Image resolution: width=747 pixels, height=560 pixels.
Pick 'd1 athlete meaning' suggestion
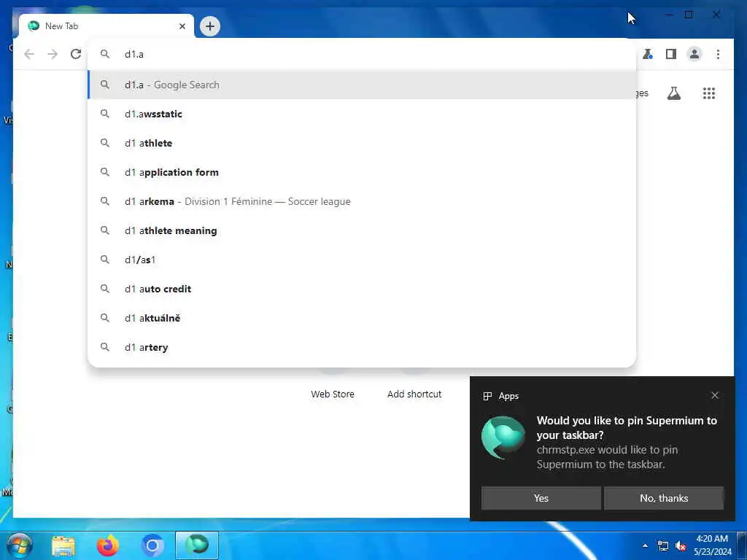click(362, 230)
